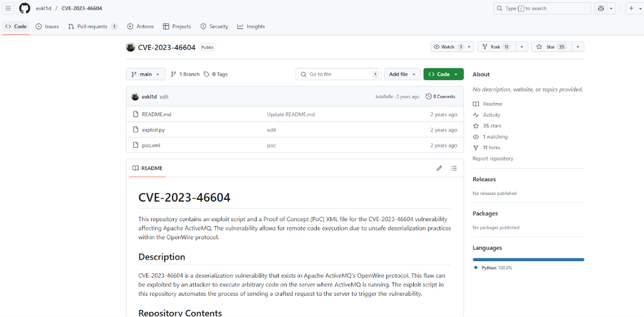Screen dimensions: 644x317
Task: View the 11 forks link
Action: pos(487,148)
